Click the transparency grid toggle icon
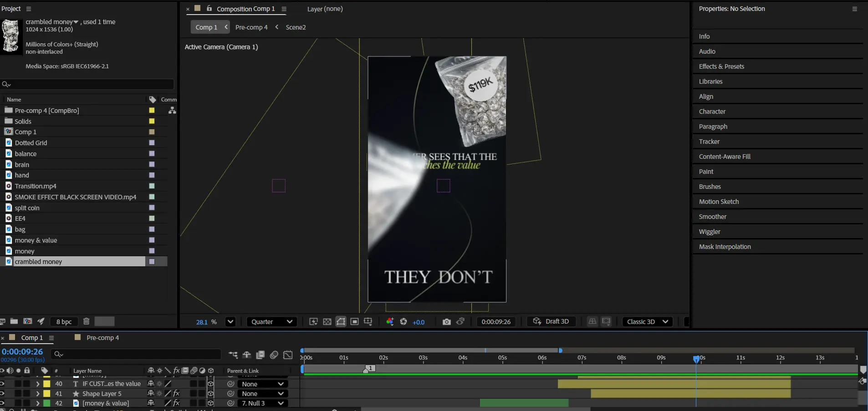868x411 pixels. [327, 322]
